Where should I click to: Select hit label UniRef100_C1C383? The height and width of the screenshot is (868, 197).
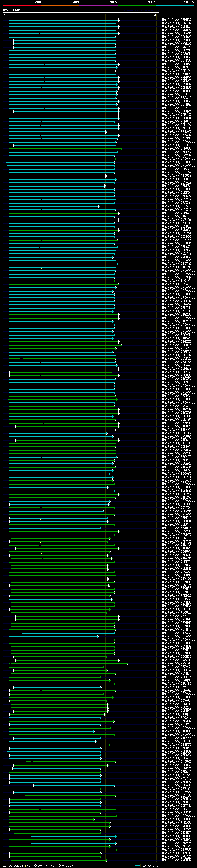(x=177, y=416)
